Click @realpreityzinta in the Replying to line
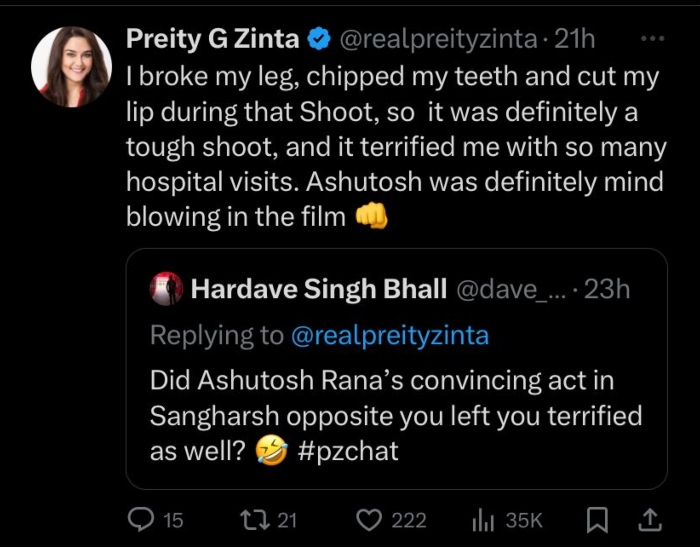 389,335
